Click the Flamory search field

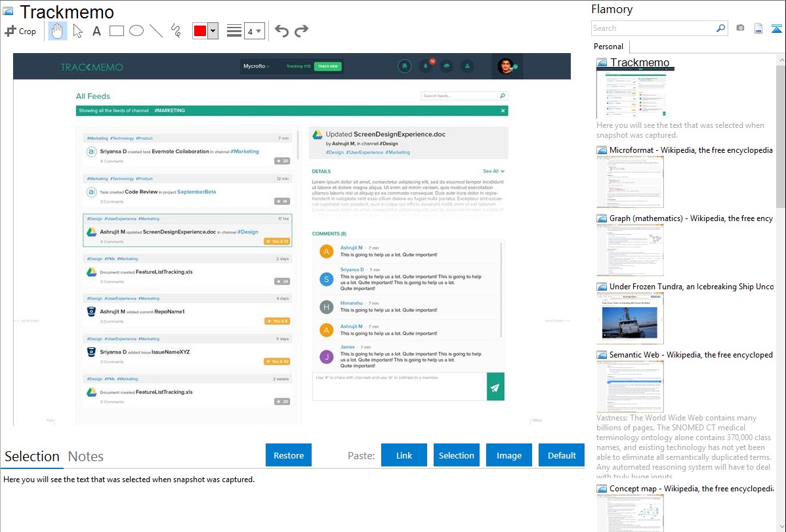point(653,28)
